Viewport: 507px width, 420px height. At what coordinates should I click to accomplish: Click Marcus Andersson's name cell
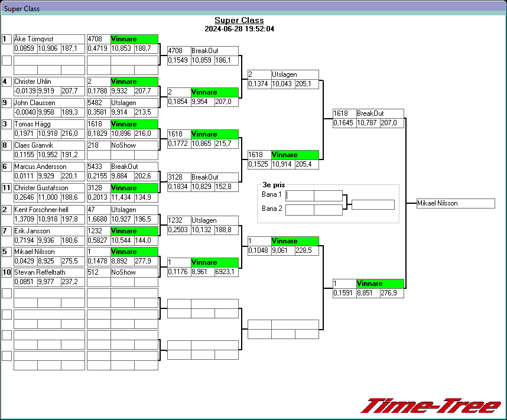point(49,167)
